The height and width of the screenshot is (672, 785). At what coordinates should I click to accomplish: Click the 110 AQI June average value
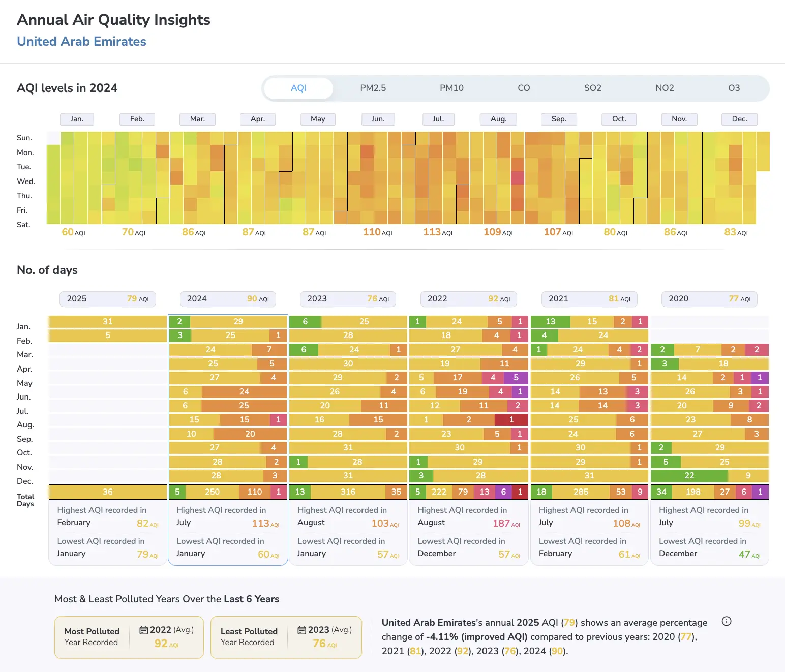point(378,232)
